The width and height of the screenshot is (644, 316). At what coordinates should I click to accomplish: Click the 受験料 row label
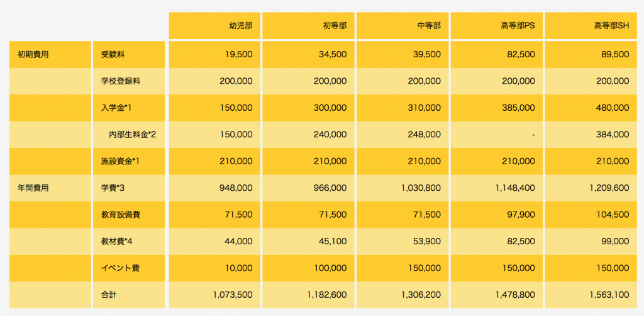coord(113,54)
